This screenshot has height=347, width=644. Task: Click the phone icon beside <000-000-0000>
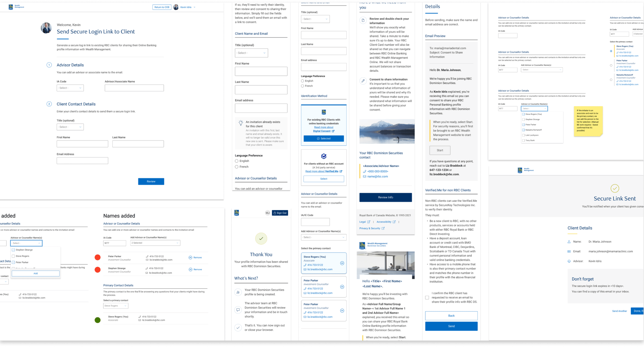[x=365, y=171]
